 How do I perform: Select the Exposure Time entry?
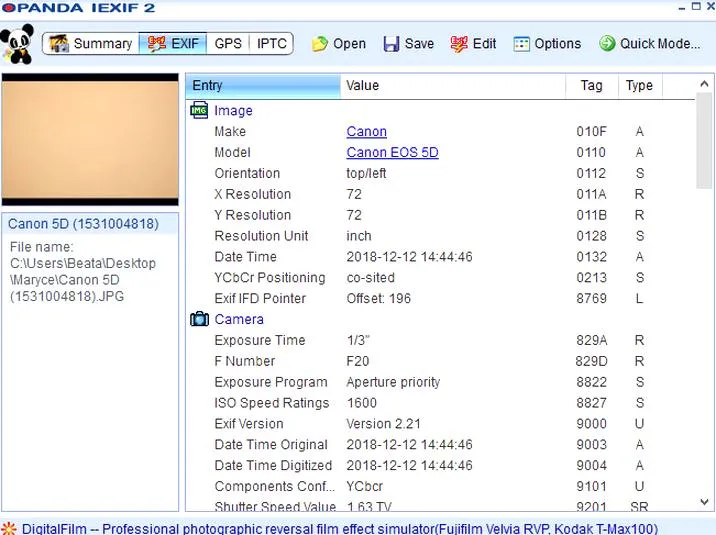pyautogui.click(x=260, y=340)
